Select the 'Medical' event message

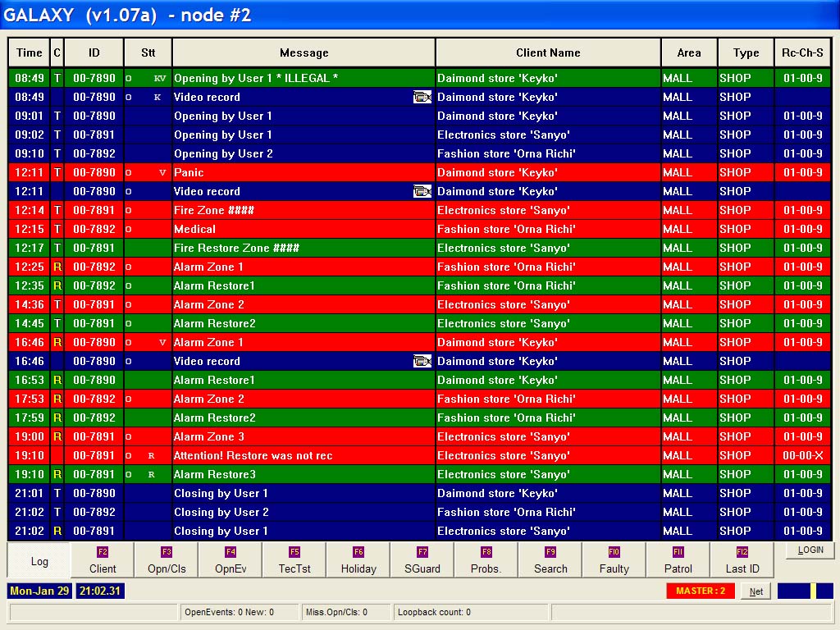point(194,230)
